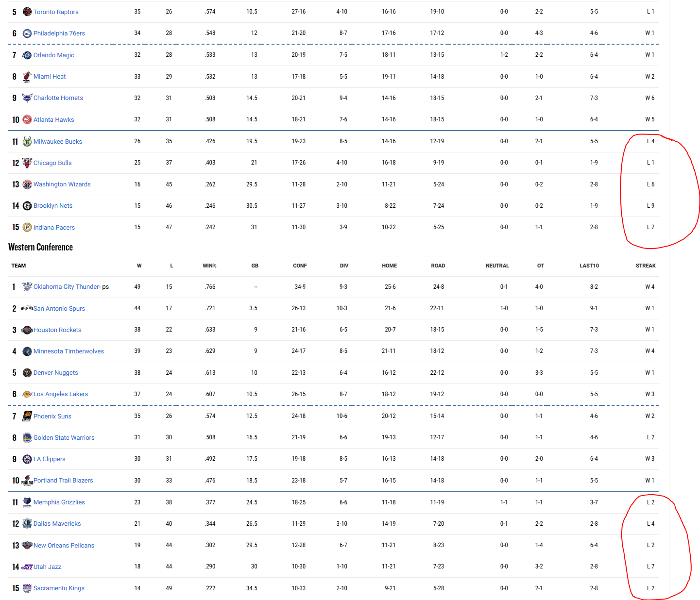Image resolution: width=700 pixels, height=600 pixels.
Task: Open the Atlanta Hawks team link
Action: tap(54, 119)
